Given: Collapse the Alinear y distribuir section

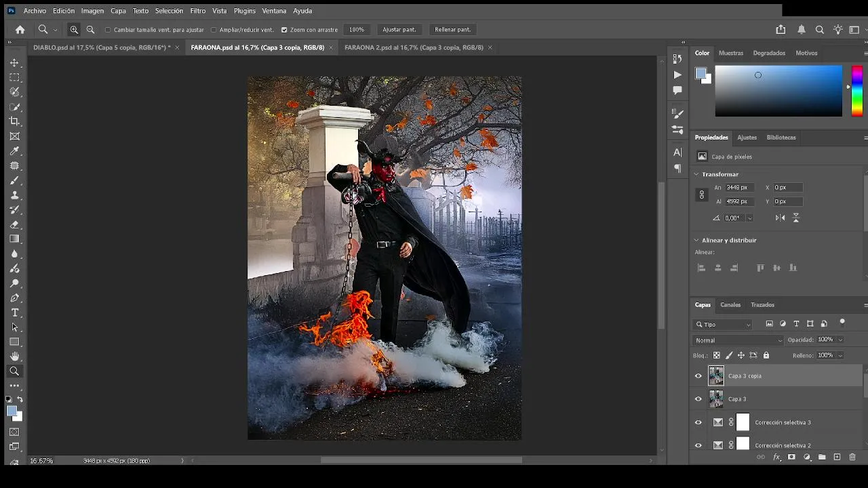Looking at the screenshot, I should [x=696, y=240].
